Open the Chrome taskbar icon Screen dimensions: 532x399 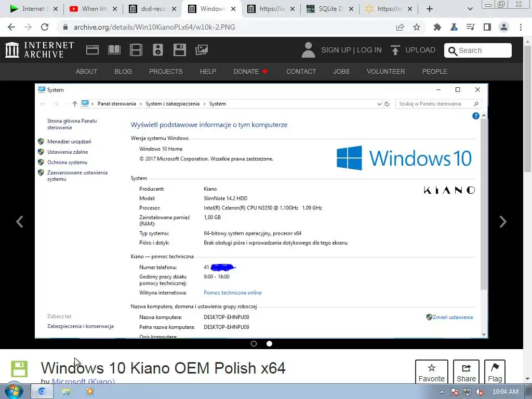[x=42, y=392]
